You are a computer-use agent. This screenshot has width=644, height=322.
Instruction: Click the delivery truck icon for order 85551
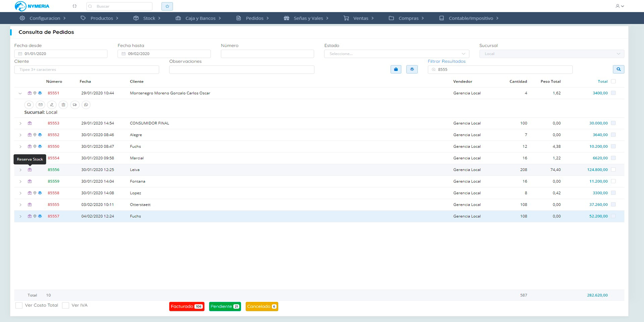(74, 105)
